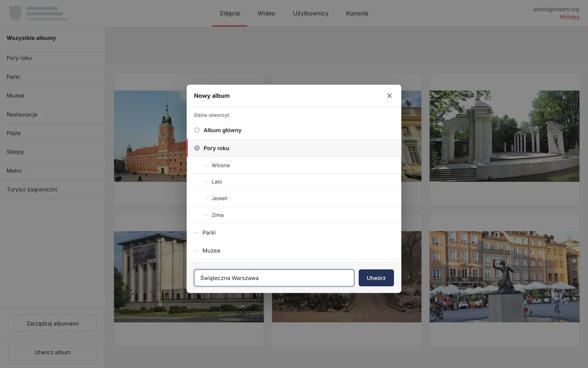
Task: Open Sklepy album in sidebar
Action: click(52, 152)
